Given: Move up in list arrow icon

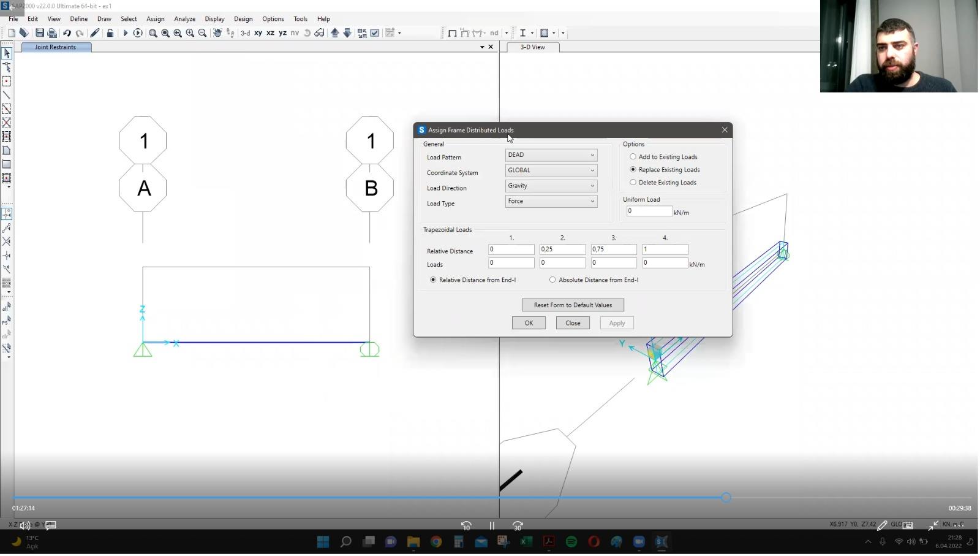Looking at the screenshot, I should coord(335,33).
